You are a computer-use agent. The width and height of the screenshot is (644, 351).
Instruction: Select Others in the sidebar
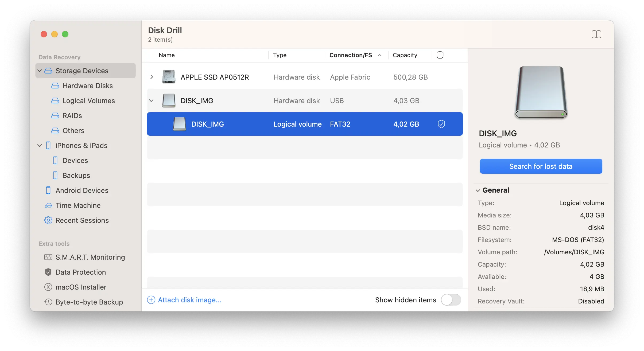point(73,130)
